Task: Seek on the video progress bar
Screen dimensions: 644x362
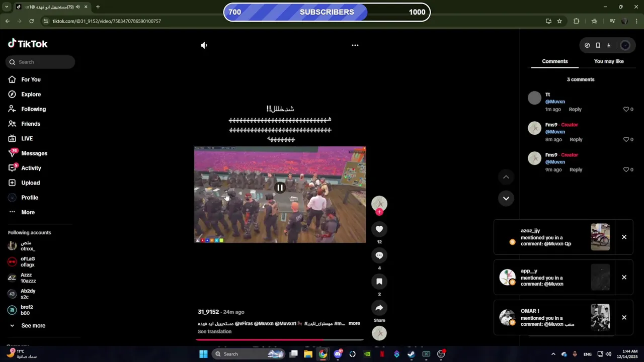Action: 280,339
